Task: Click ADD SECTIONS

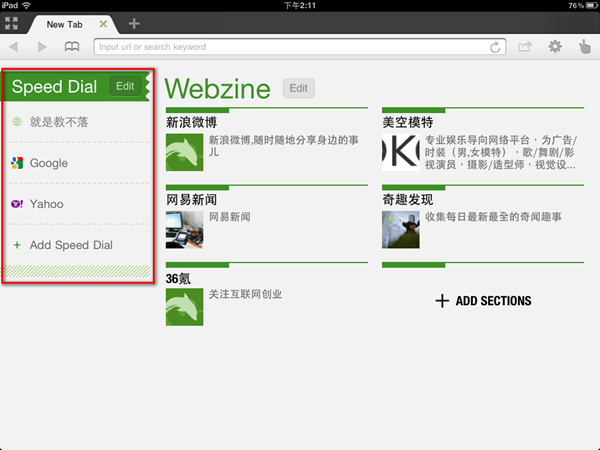Action: click(483, 301)
